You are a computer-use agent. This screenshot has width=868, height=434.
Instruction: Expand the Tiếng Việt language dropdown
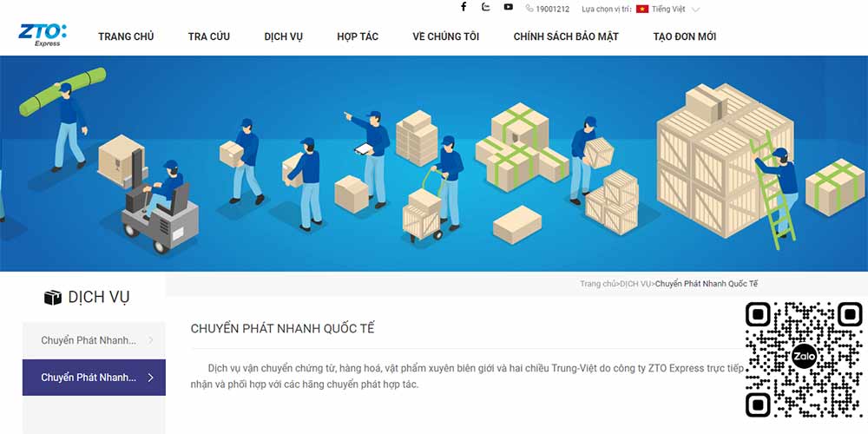696,10
